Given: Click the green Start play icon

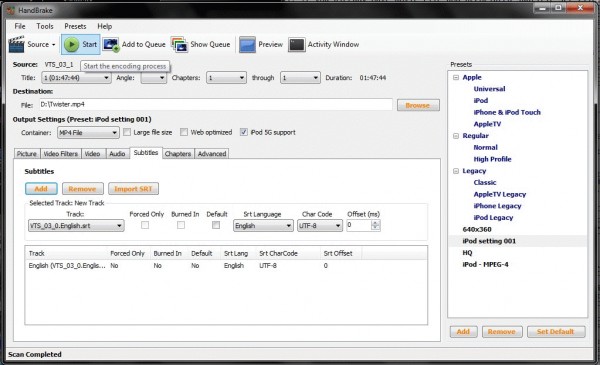Looking at the screenshot, I should point(72,45).
